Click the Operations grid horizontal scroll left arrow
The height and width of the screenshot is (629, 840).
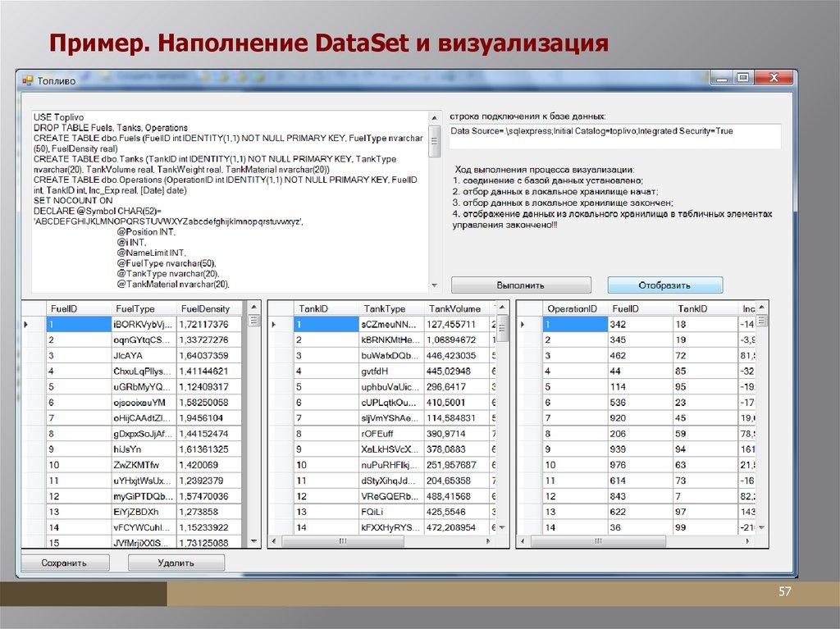[x=522, y=542]
